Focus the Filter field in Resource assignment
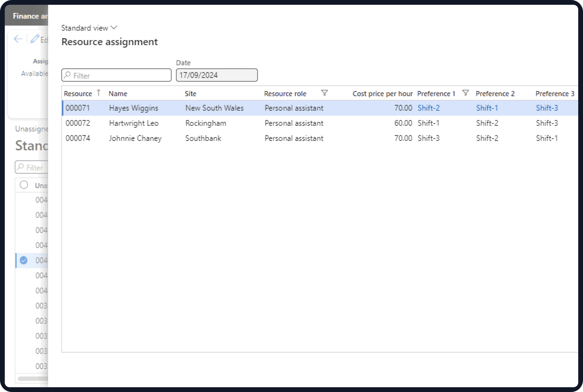Image resolution: width=583 pixels, height=392 pixels. [x=116, y=75]
